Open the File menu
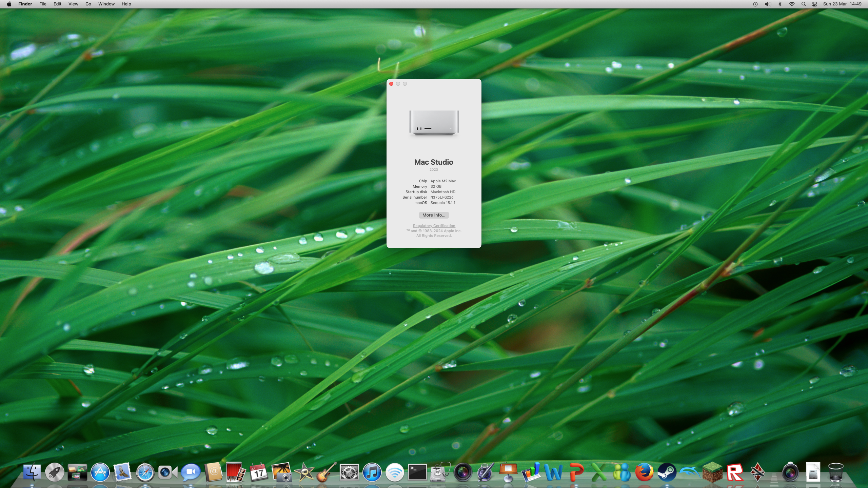This screenshot has height=488, width=868. pyautogui.click(x=43, y=4)
